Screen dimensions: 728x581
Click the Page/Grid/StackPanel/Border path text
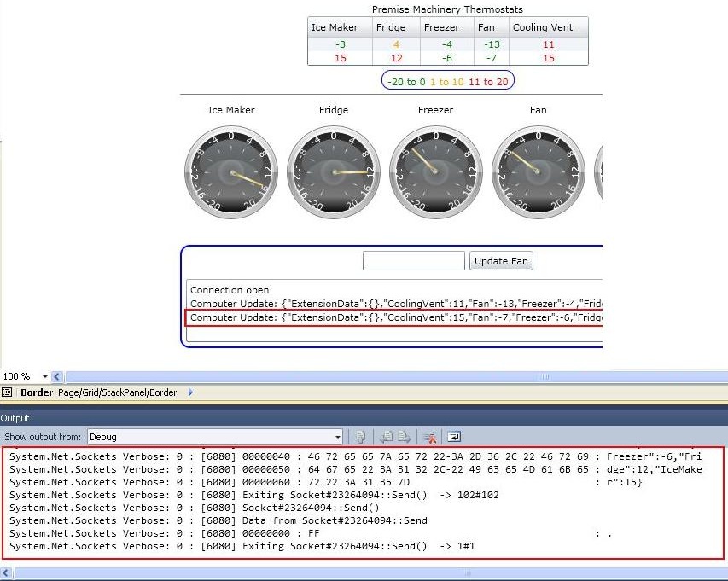pyautogui.click(x=118, y=392)
